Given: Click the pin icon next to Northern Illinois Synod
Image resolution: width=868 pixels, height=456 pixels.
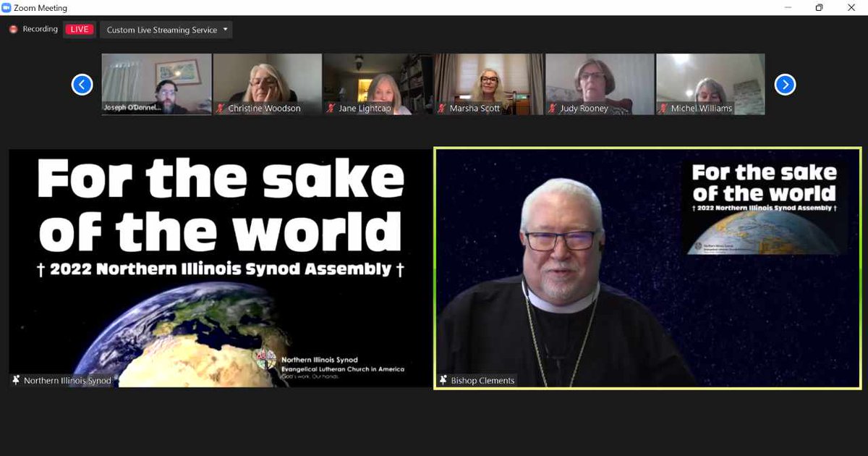Looking at the screenshot, I should pos(16,380).
